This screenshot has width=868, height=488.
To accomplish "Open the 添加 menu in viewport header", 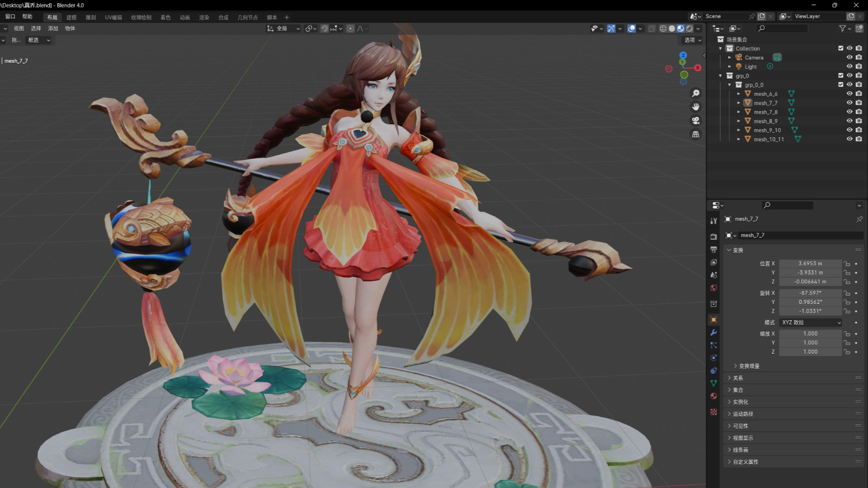I will coord(53,29).
